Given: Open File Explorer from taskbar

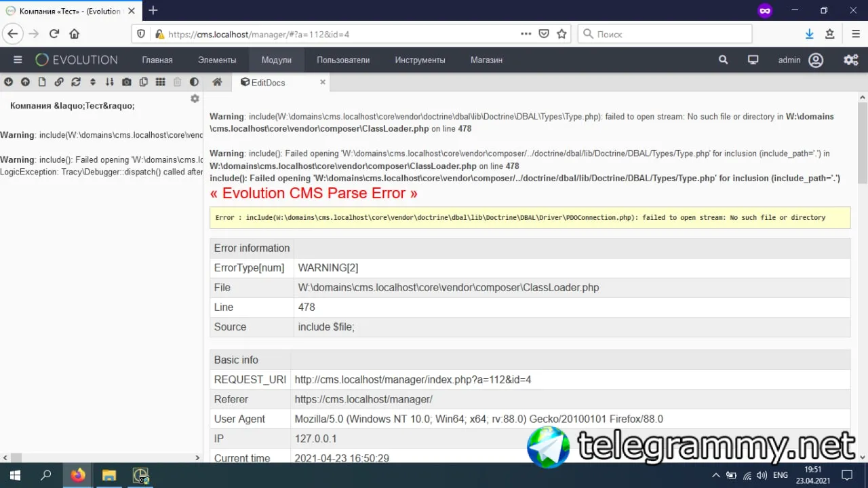Looking at the screenshot, I should 109,475.
